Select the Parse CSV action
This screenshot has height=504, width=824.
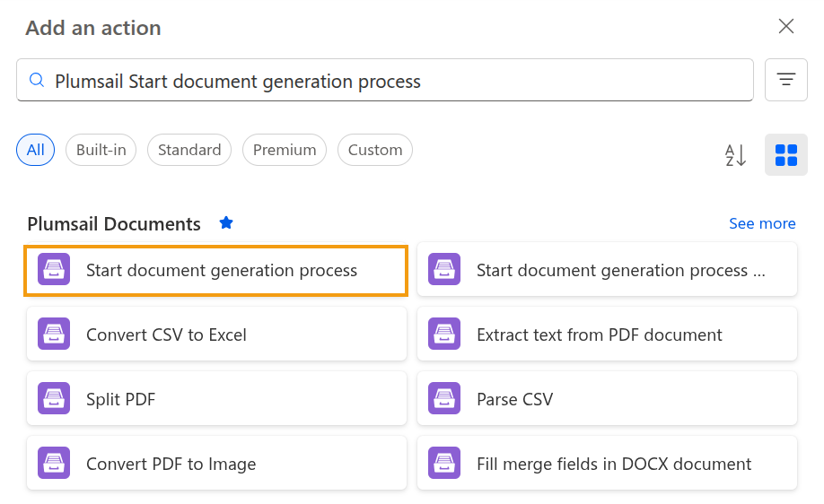(607, 398)
